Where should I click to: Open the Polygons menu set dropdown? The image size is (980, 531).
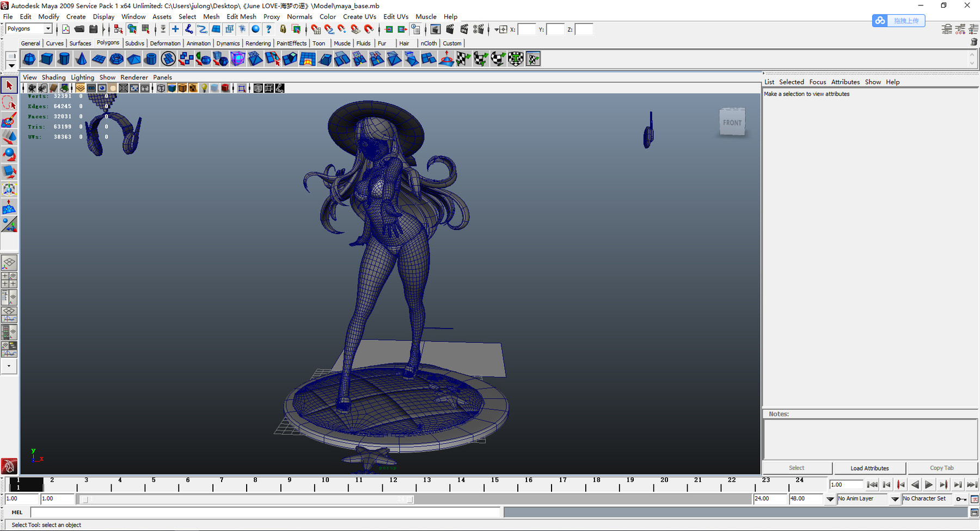(28, 28)
